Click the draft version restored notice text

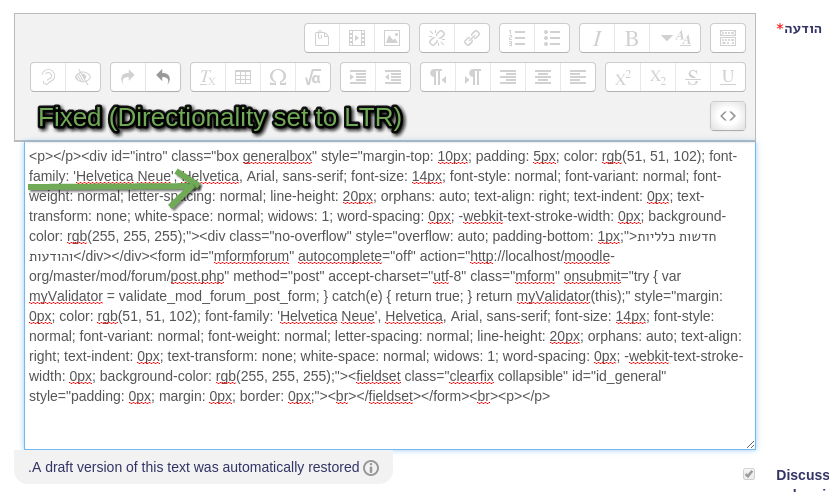[194, 467]
